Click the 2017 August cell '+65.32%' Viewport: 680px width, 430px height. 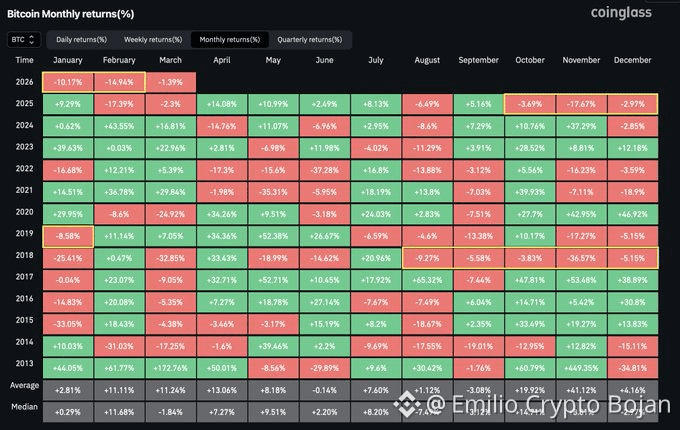click(427, 280)
